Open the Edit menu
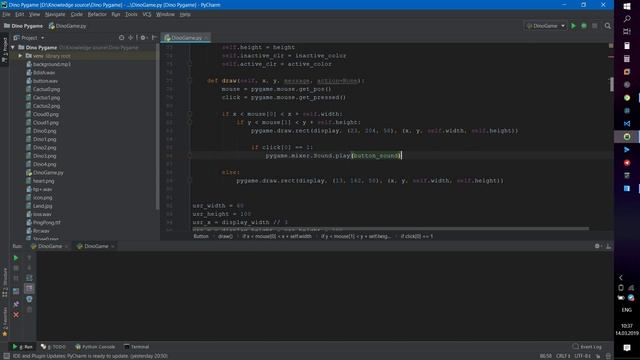The height and width of the screenshot is (360, 640). [20, 14]
